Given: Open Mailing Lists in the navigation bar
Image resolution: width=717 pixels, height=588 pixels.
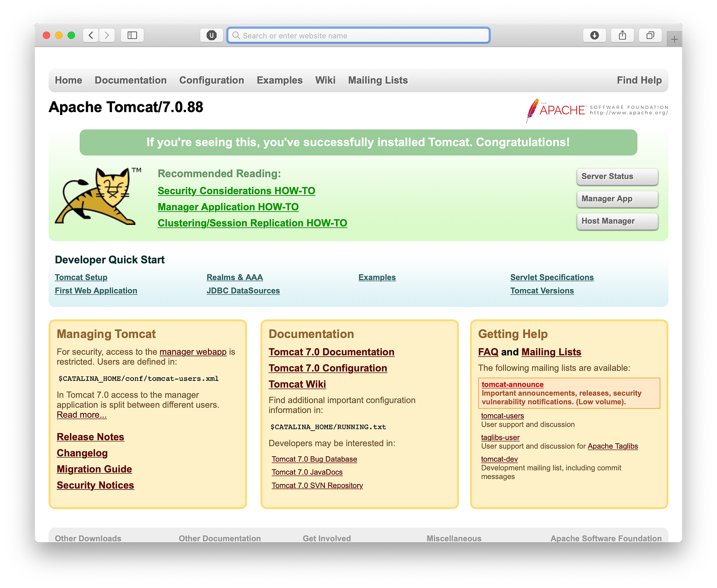Looking at the screenshot, I should pos(378,80).
